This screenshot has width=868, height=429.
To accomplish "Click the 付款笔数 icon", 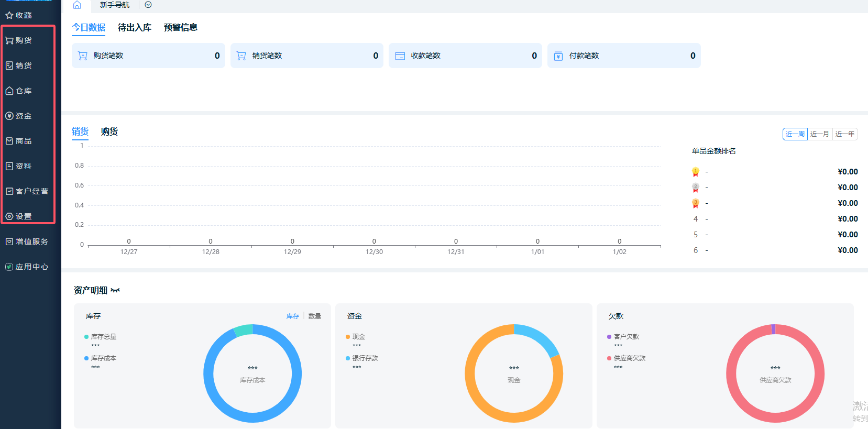I will click(558, 56).
